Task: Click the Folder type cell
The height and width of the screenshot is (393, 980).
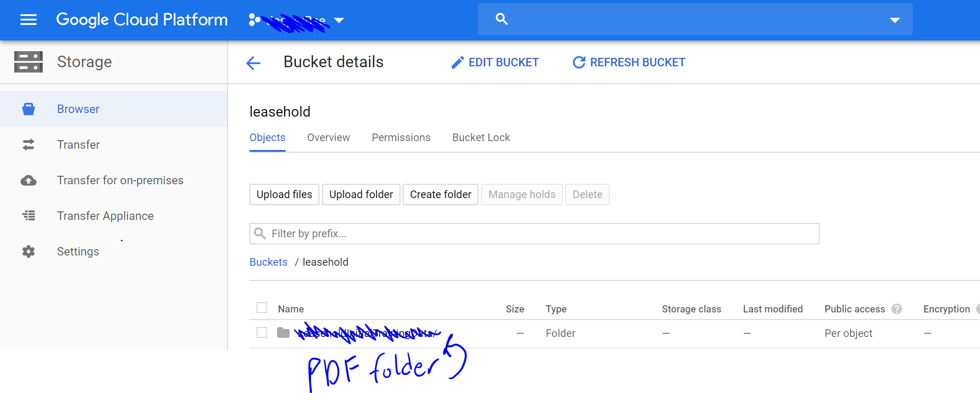Action: (x=560, y=333)
